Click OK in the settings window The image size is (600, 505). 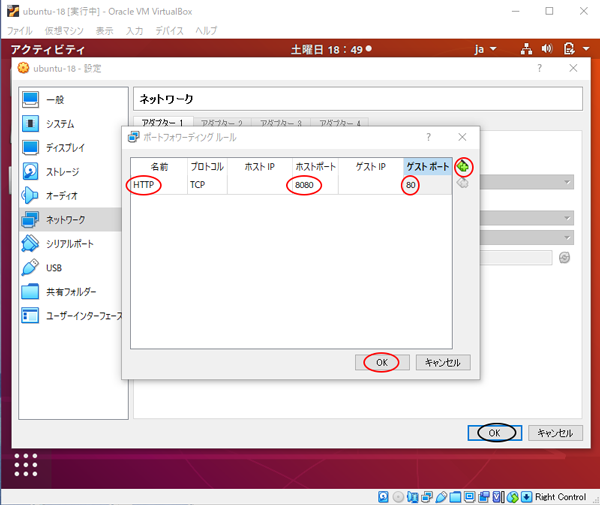pos(494,433)
